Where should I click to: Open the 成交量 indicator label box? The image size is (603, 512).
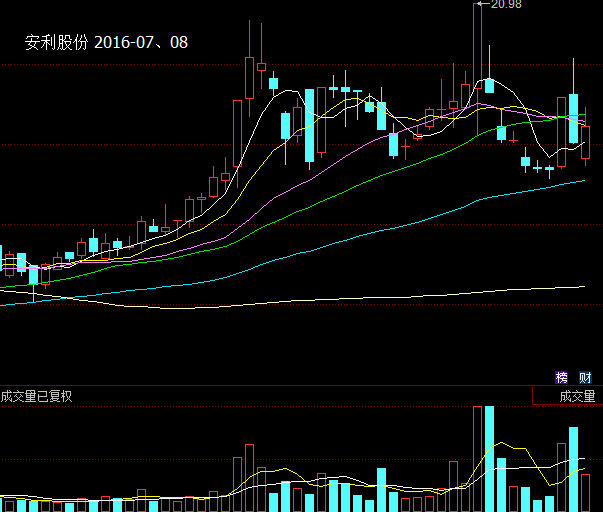click(x=568, y=396)
